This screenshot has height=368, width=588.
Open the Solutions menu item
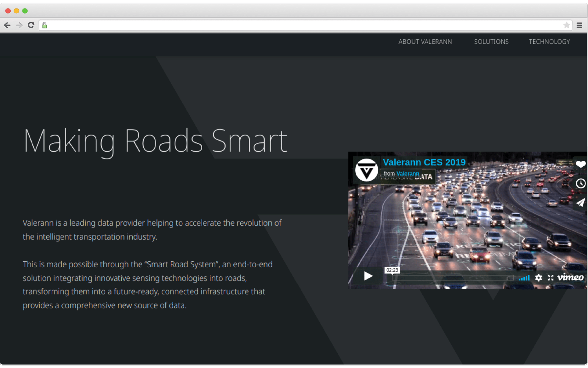tap(491, 42)
